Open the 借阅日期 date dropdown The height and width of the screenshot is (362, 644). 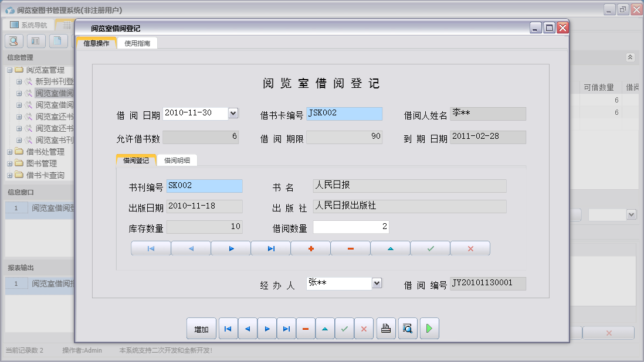233,113
